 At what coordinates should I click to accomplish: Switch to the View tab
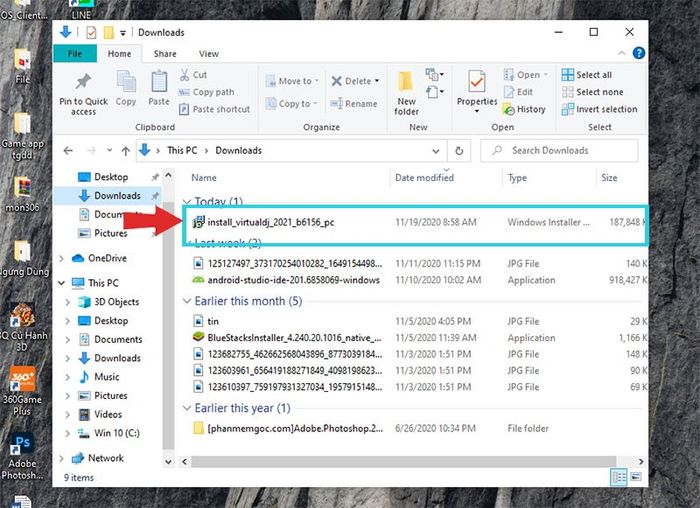tap(208, 54)
